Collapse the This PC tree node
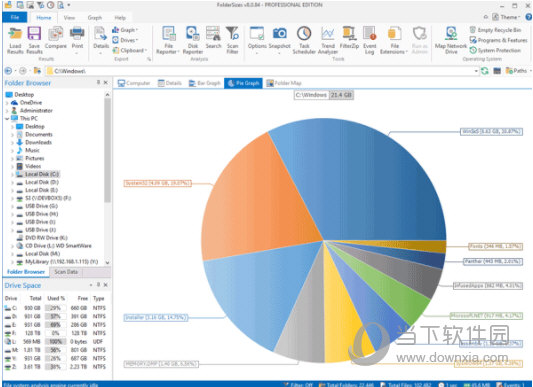Image resolution: width=533 pixels, height=387 pixels. (x=7, y=119)
